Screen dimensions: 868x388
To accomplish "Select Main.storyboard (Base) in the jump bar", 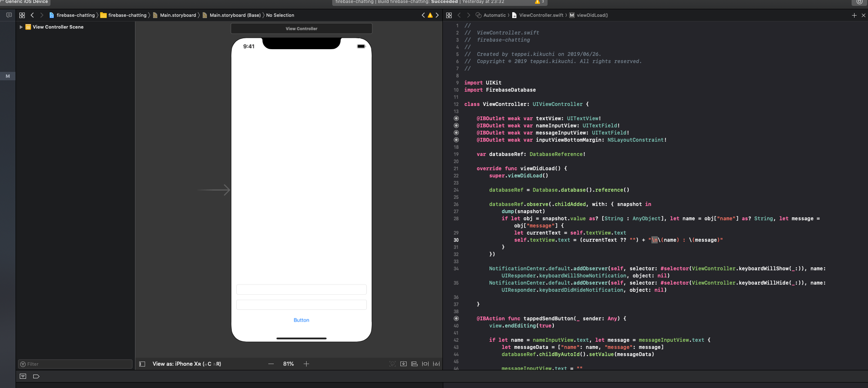I will pos(235,15).
